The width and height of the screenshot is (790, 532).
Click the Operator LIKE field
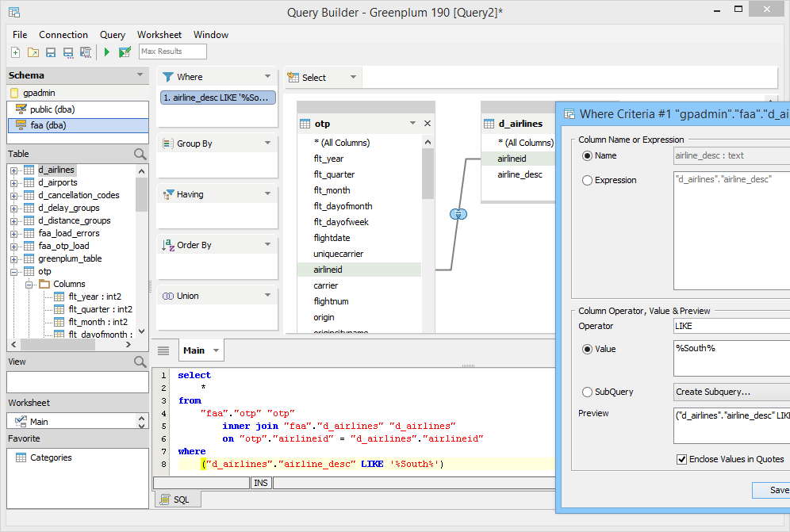click(x=732, y=326)
